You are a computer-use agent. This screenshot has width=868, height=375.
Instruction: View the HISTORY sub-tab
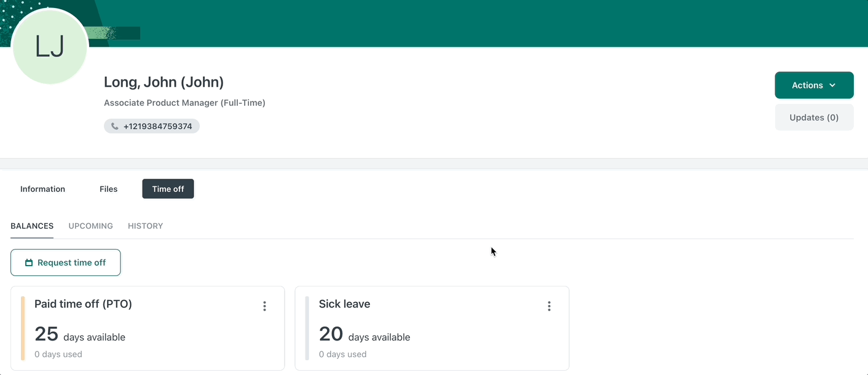pyautogui.click(x=145, y=226)
